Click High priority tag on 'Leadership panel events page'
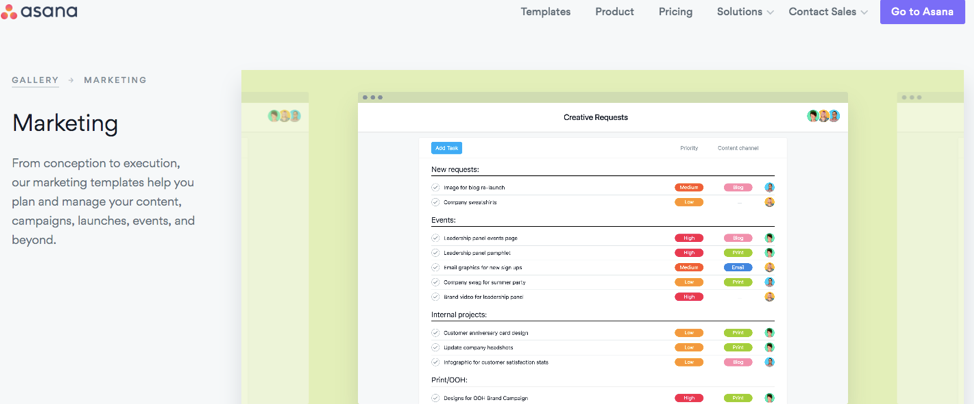 point(689,238)
